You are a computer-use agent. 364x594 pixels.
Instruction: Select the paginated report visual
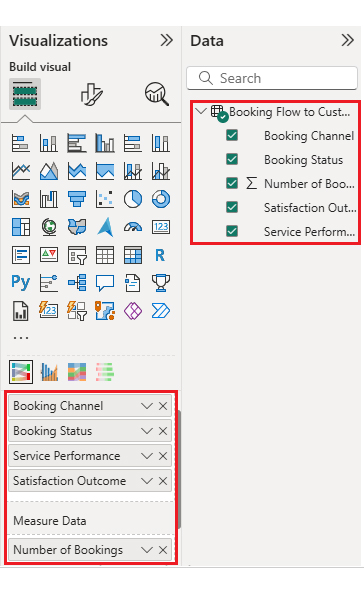pyautogui.click(x=21, y=311)
